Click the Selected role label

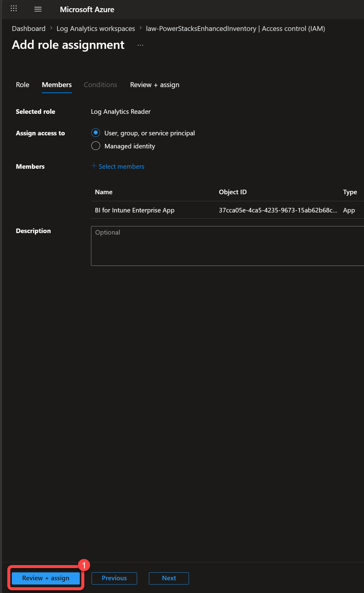pos(35,111)
